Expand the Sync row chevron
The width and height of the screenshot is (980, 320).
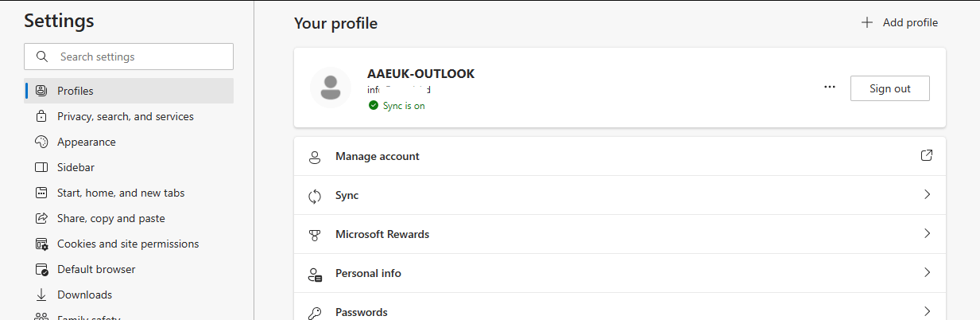tap(927, 194)
